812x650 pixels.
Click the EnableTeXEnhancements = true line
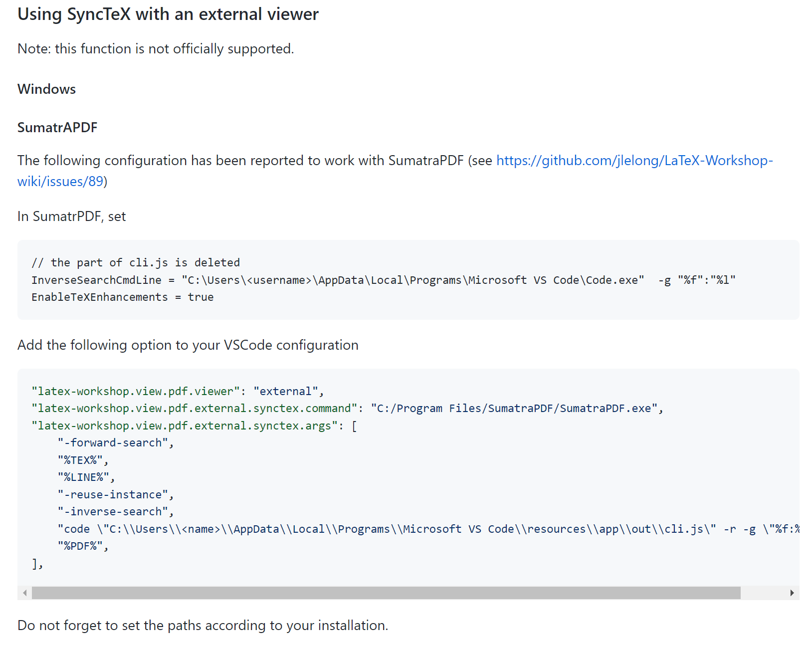coord(122,297)
